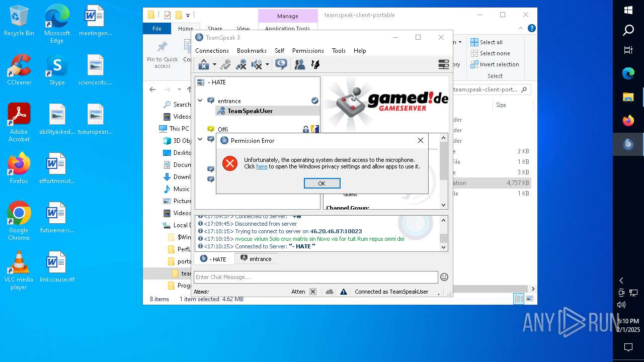
Task: Click the TeamSpeak Disconnect from server icon
Action: tap(204, 64)
